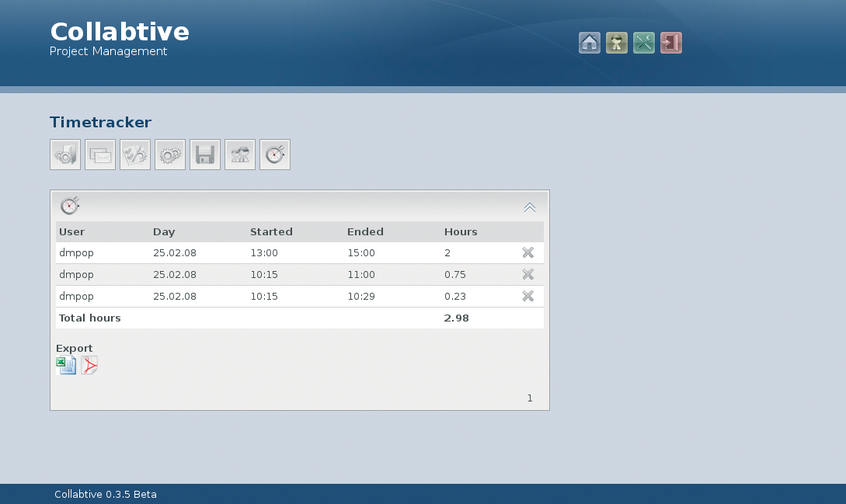Open the Tasks checklist toolbar icon
Screen dimensions: 846x504
click(x=135, y=155)
